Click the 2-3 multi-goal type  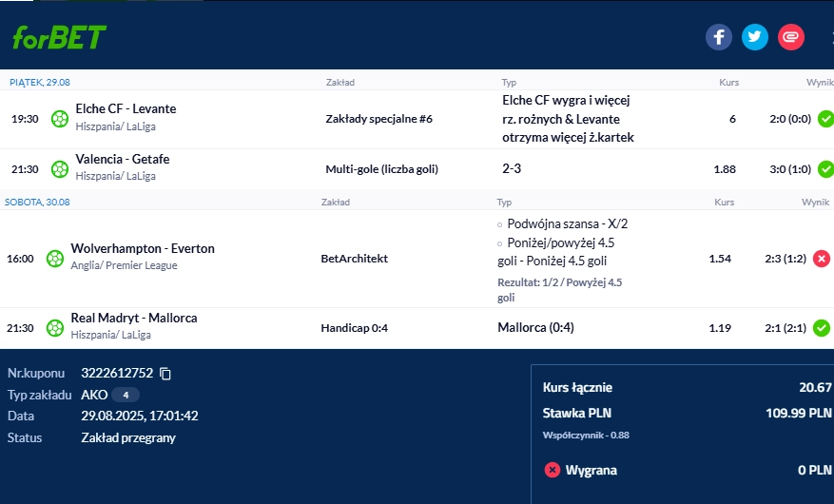point(512,168)
